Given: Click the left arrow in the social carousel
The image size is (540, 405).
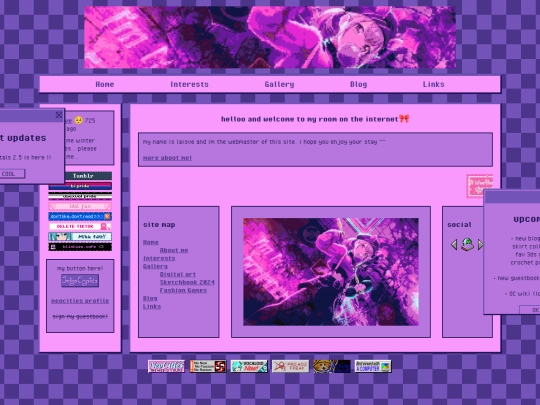Looking at the screenshot, I should tap(454, 245).
